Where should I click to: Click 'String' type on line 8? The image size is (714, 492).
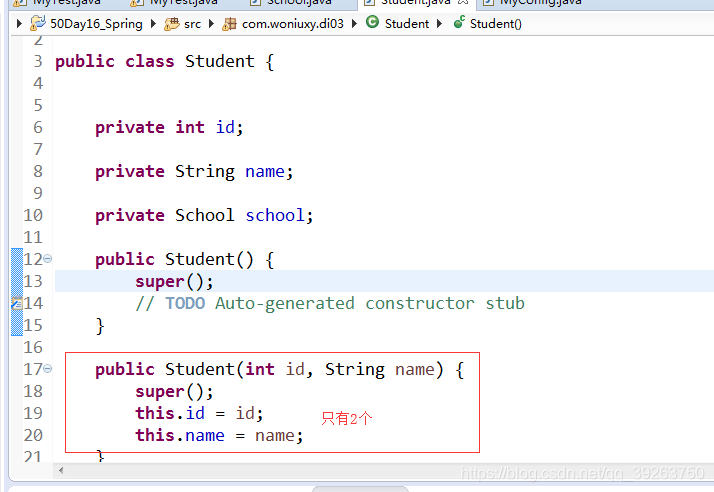pyautogui.click(x=205, y=172)
